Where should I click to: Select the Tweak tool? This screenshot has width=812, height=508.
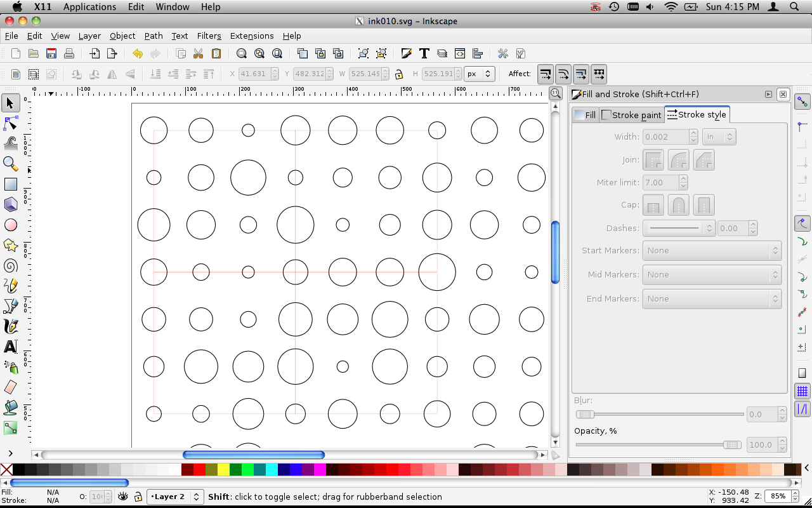coord(10,143)
